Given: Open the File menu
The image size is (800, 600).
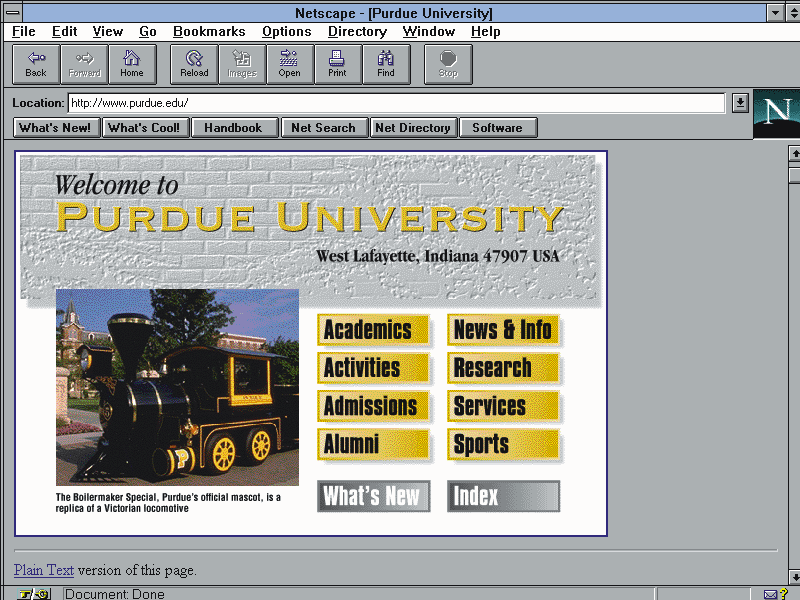Looking at the screenshot, I should point(23,32).
